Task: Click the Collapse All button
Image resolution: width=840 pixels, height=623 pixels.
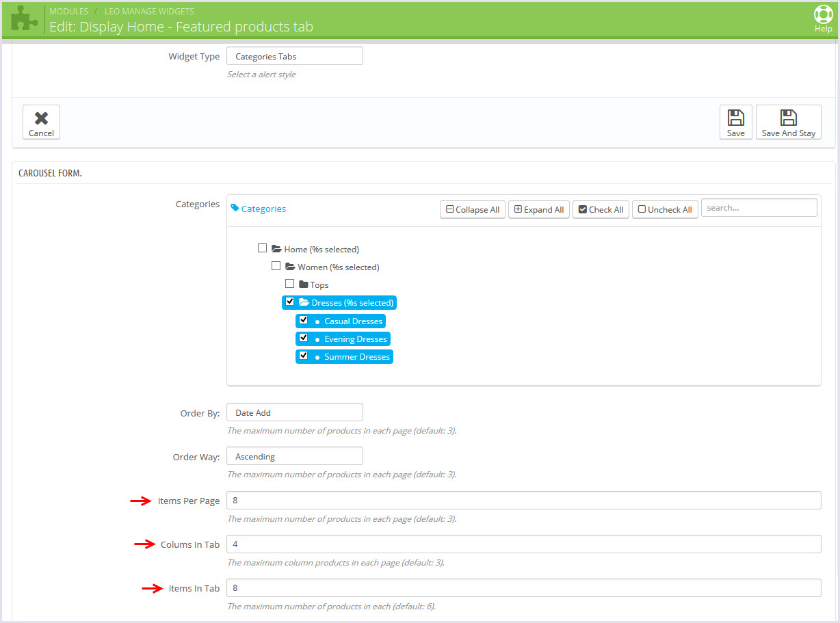Action: (x=473, y=209)
